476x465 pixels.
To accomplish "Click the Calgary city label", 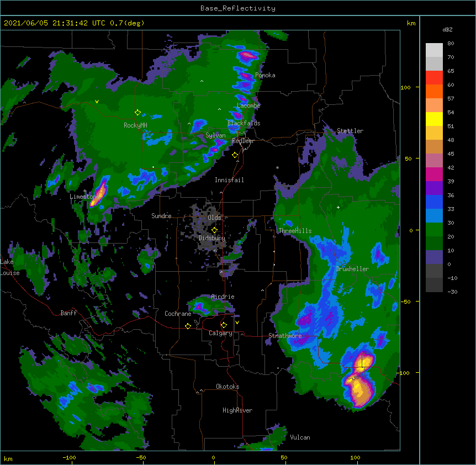I will coord(220,333).
